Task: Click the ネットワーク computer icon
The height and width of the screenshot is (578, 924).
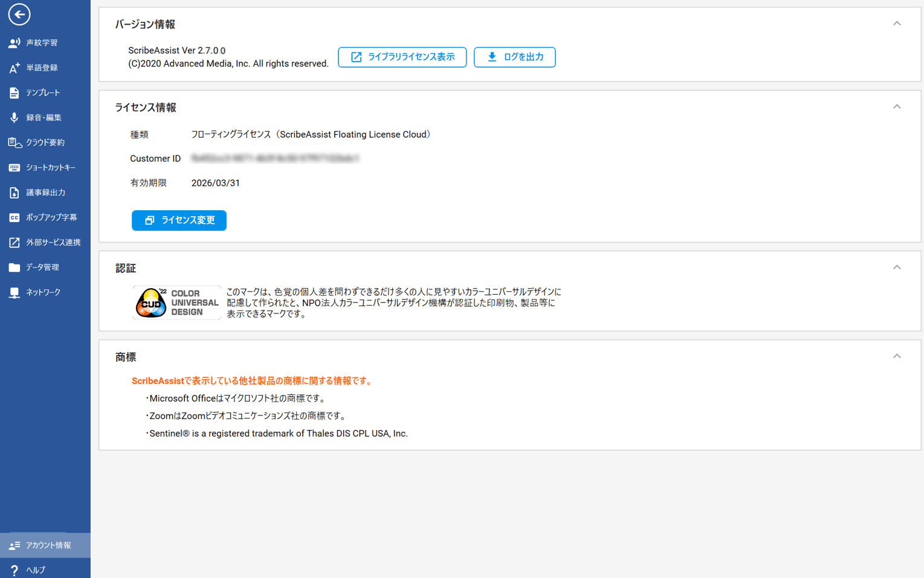Action: click(14, 292)
